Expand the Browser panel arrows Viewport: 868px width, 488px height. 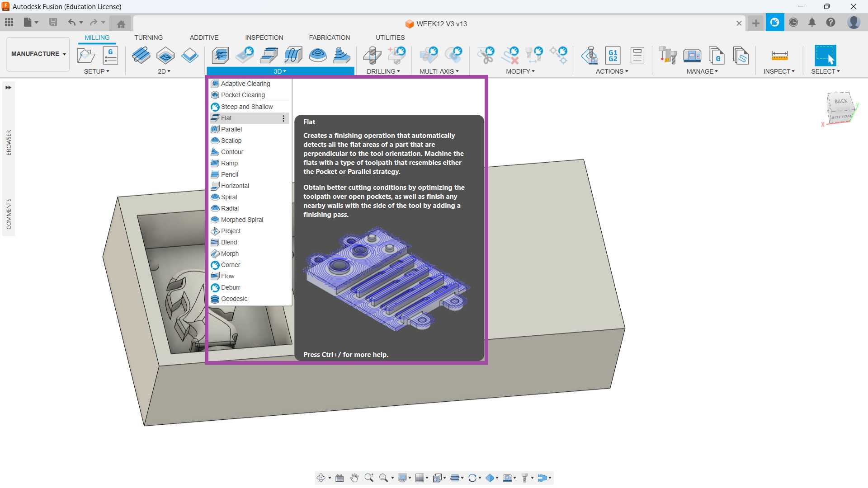(8, 88)
